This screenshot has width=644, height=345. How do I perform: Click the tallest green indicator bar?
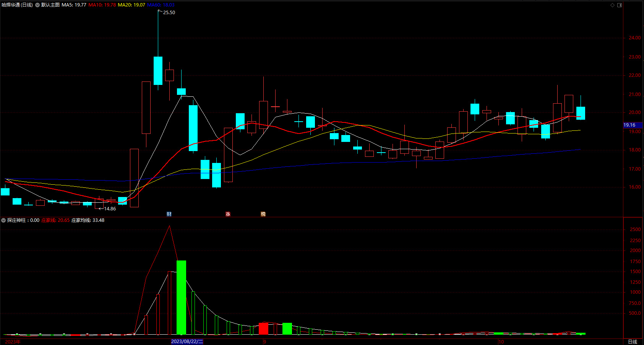click(181, 298)
